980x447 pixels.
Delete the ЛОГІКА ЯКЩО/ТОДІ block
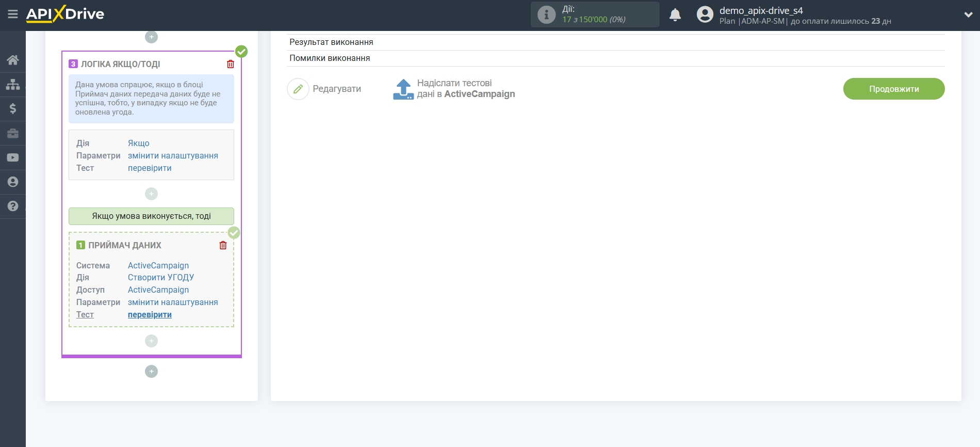tap(231, 64)
